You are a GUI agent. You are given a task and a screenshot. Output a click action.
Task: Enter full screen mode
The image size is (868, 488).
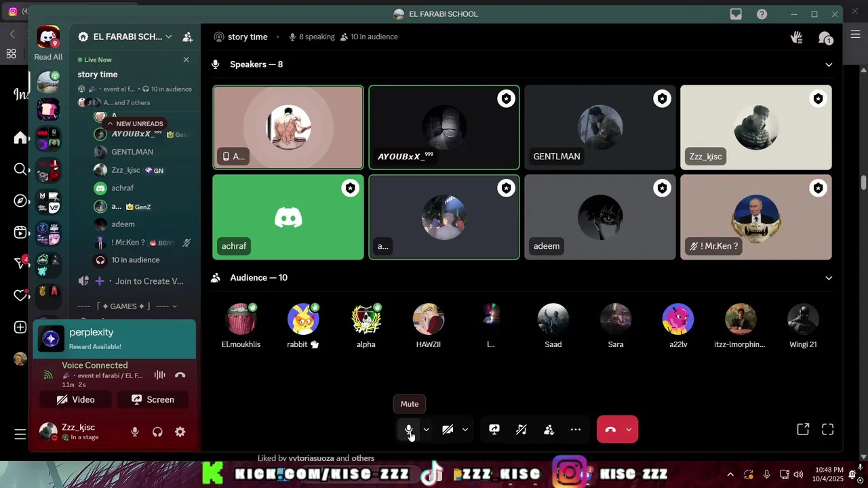828,429
